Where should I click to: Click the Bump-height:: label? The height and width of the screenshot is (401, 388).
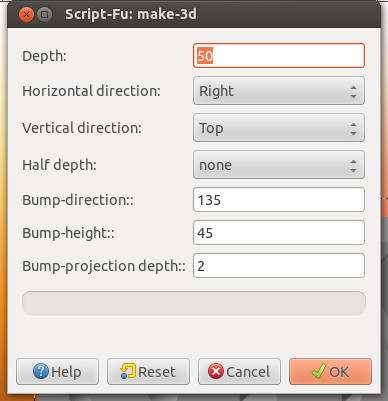click(x=68, y=233)
